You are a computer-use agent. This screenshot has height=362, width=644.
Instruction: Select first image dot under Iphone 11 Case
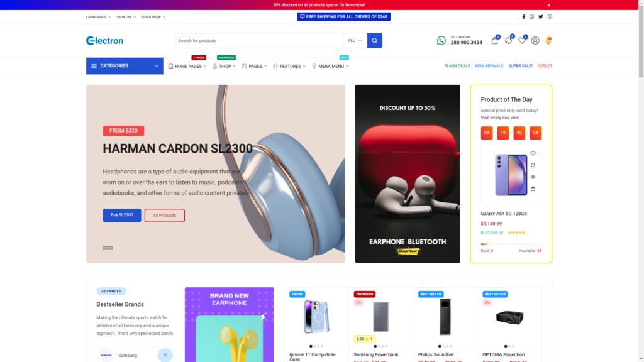[x=311, y=346]
